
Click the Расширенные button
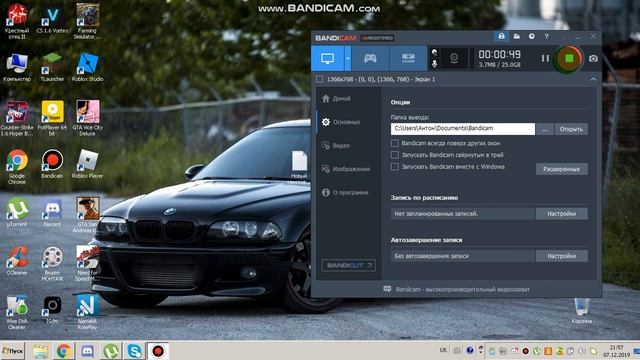coord(562,169)
